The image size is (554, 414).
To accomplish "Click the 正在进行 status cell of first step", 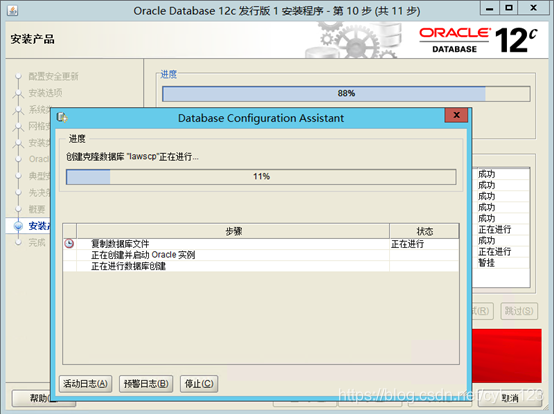I will (424, 244).
